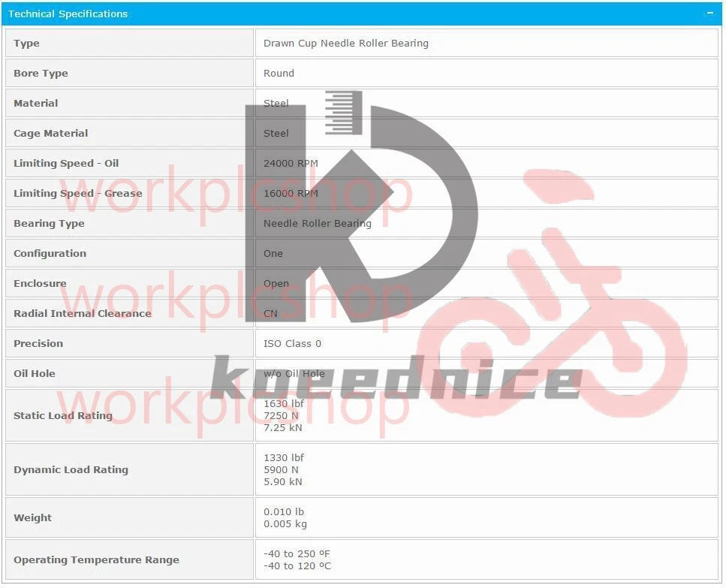Screen dimensions: 726x588
Task: Select the '7.25 kN' static load value
Action: click(283, 428)
